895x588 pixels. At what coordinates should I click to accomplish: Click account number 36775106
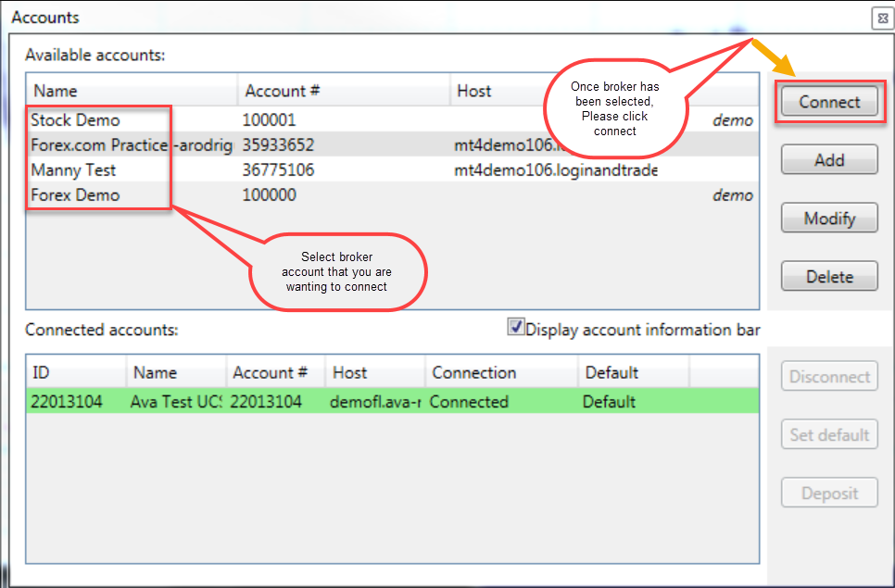pos(278,170)
